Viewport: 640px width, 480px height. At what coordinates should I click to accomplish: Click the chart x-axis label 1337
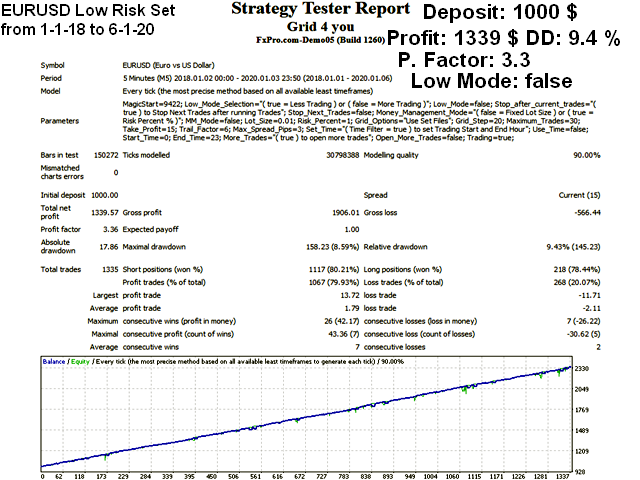[562, 476]
